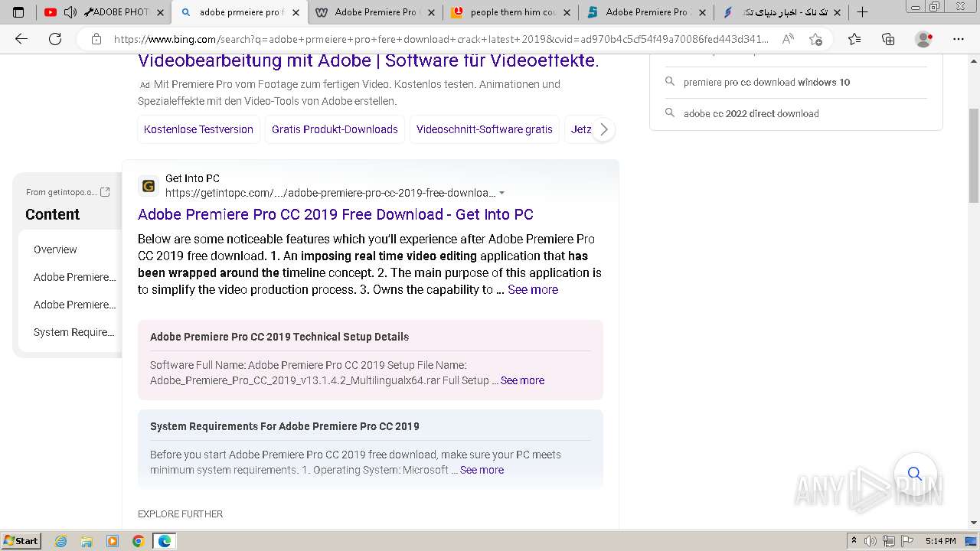Open the network tray icon
Screen dimensions: 980x551
pyautogui.click(x=889, y=541)
